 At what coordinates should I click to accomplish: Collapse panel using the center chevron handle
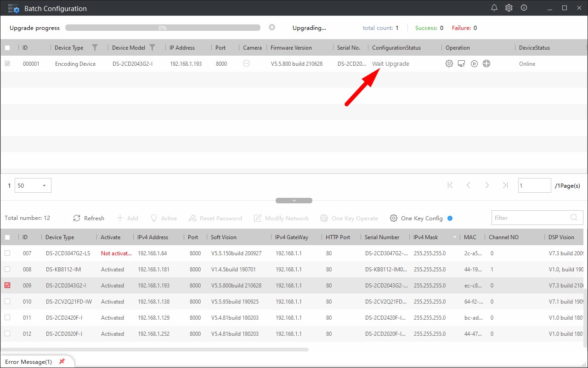click(294, 201)
